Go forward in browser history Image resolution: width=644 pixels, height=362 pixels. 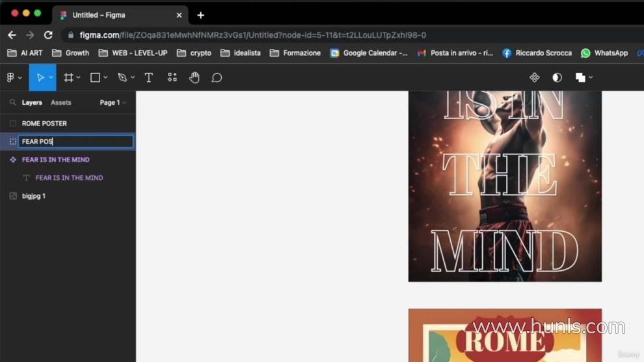coord(30,35)
